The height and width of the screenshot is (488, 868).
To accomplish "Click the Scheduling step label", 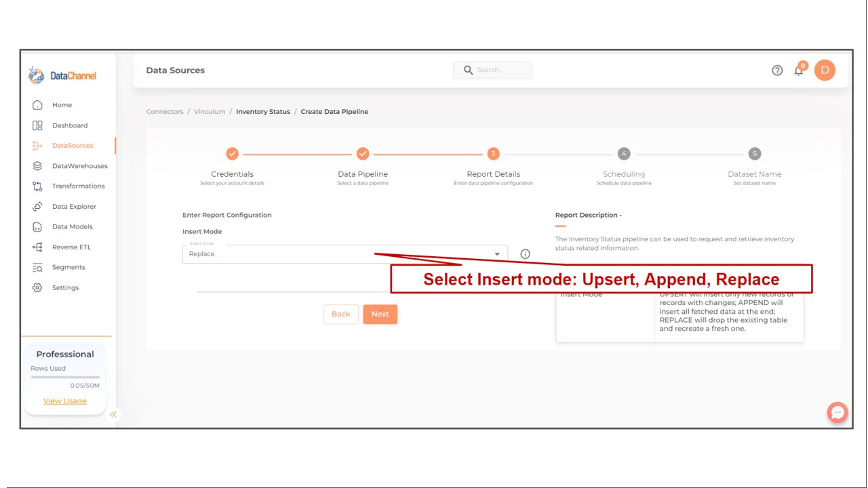I will (x=624, y=174).
